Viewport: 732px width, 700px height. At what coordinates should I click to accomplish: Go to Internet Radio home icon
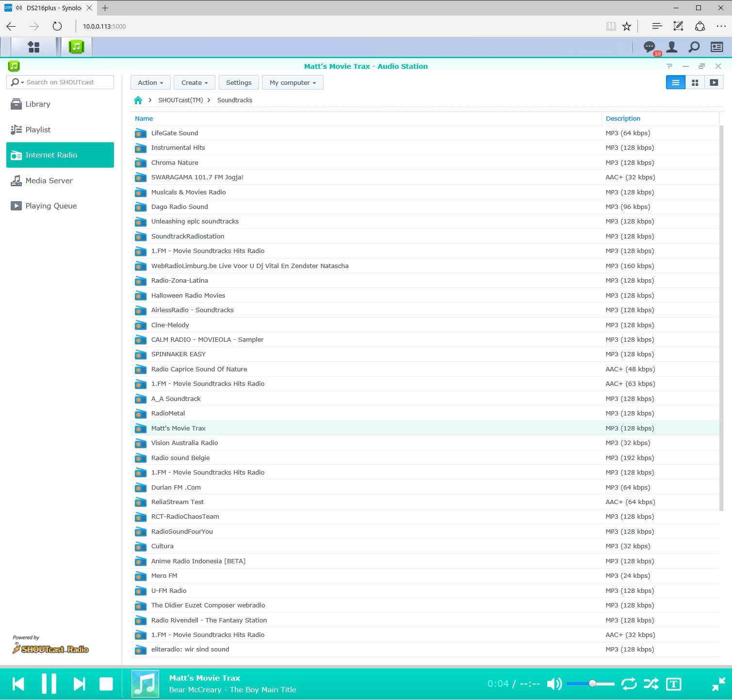(x=138, y=100)
